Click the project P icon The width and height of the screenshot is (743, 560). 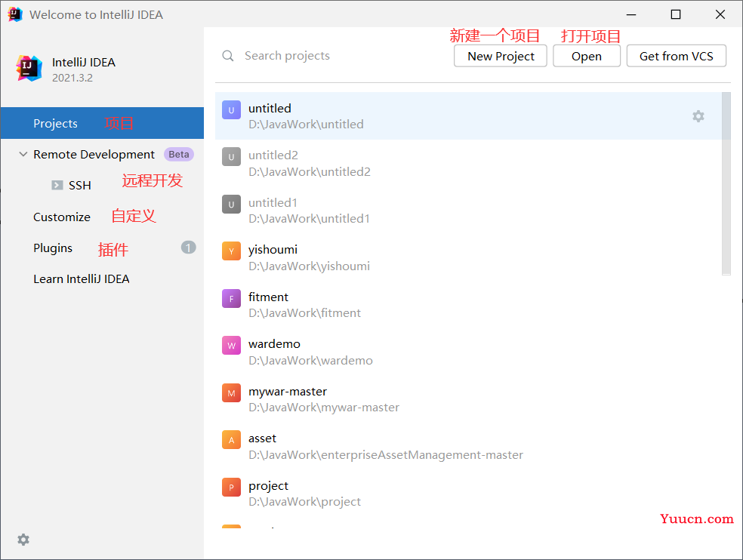pyautogui.click(x=231, y=487)
